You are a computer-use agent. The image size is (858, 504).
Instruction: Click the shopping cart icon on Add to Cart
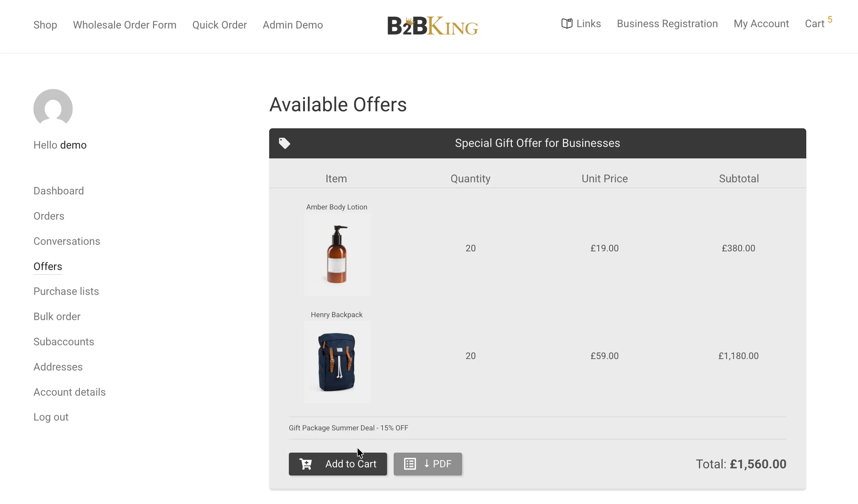(x=306, y=464)
